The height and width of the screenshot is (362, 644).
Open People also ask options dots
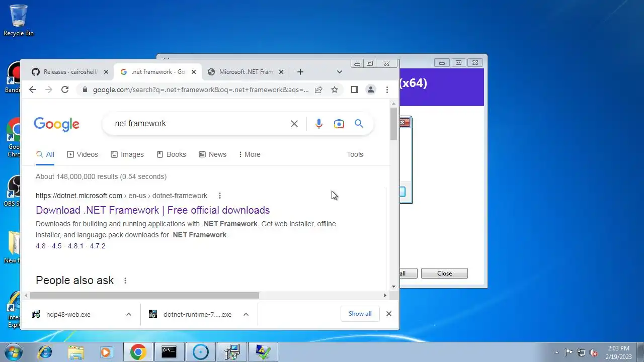[125, 281]
